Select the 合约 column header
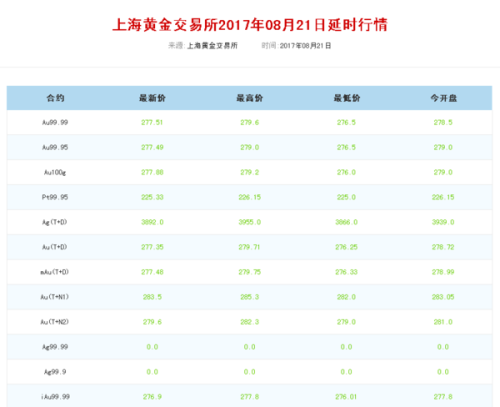Viewport: 500px width, 407px height. (x=55, y=98)
